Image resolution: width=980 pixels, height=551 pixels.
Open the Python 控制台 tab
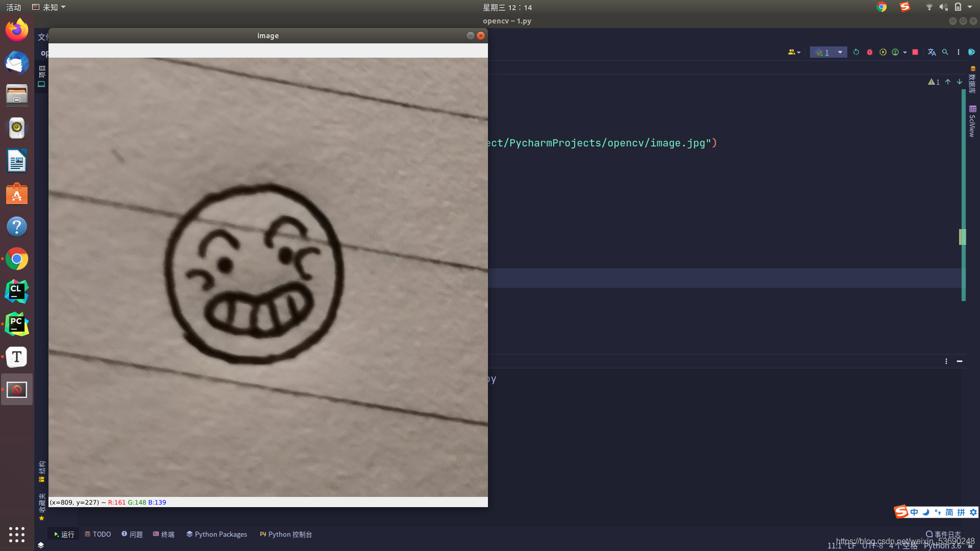click(286, 534)
